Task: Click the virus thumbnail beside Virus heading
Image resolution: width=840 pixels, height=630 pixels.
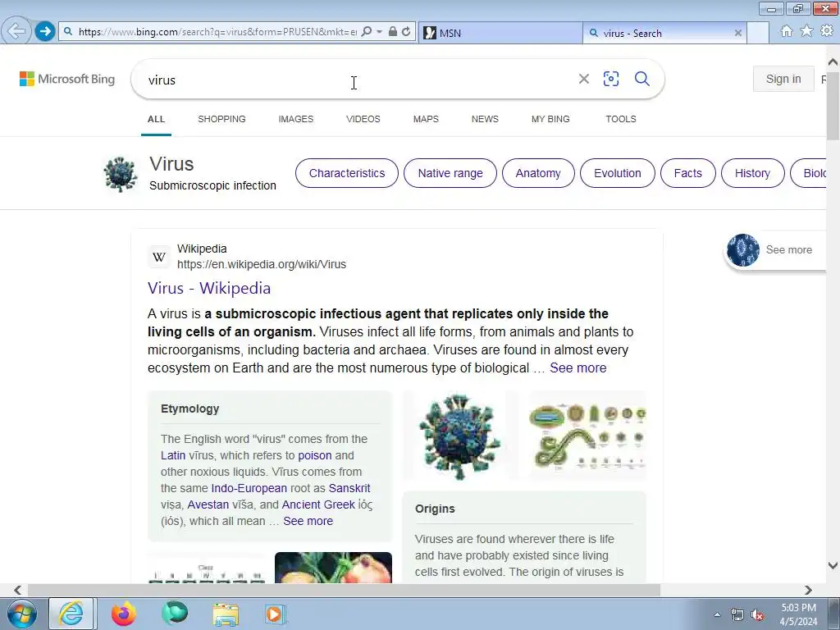Action: (x=121, y=174)
